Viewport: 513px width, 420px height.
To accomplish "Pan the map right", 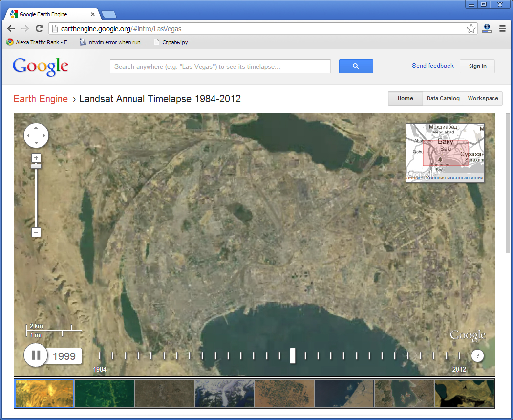I will [x=44, y=135].
